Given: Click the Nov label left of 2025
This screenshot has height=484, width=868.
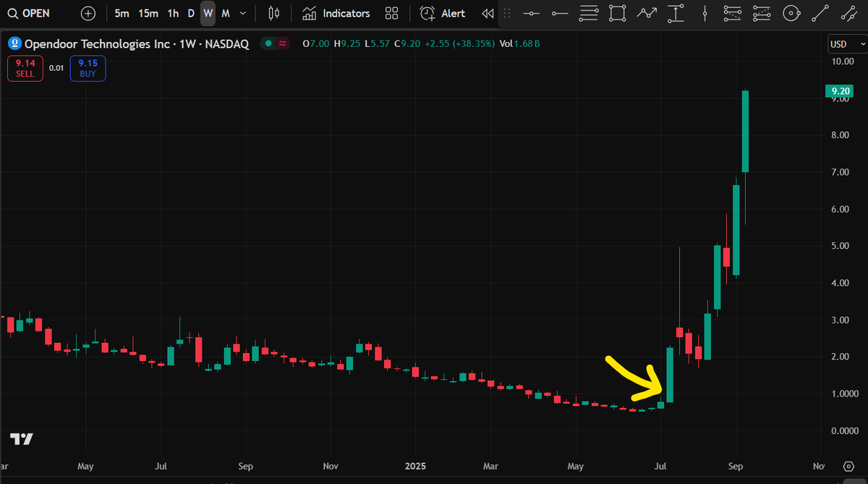Looking at the screenshot, I should tap(331, 466).
